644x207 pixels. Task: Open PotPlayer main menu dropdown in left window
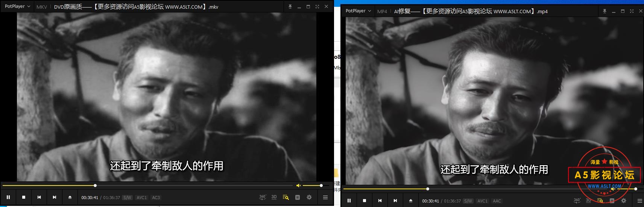click(17, 6)
